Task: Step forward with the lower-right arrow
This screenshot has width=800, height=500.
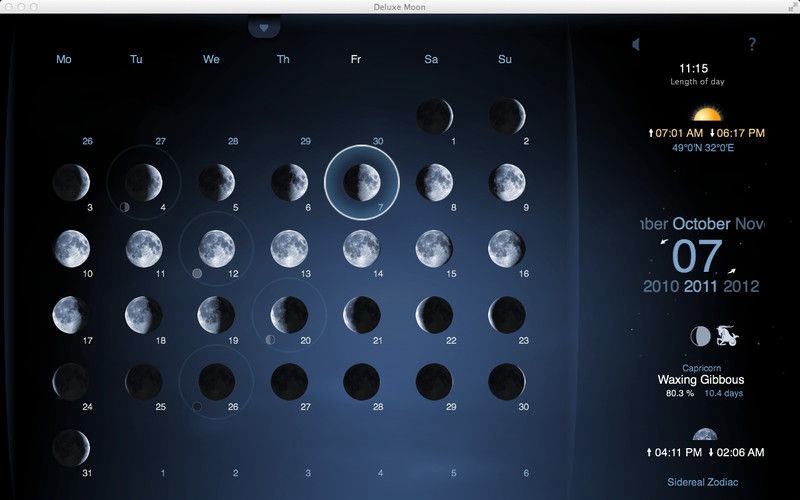Action: point(732,270)
